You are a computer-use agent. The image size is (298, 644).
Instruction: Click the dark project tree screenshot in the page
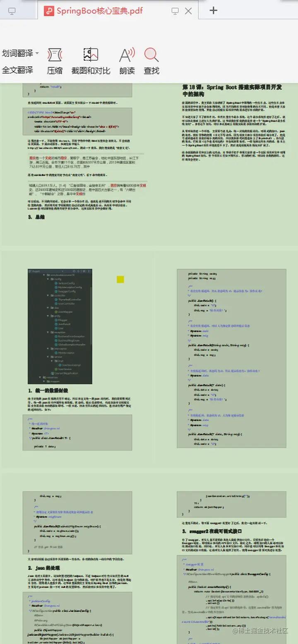(x=60, y=326)
